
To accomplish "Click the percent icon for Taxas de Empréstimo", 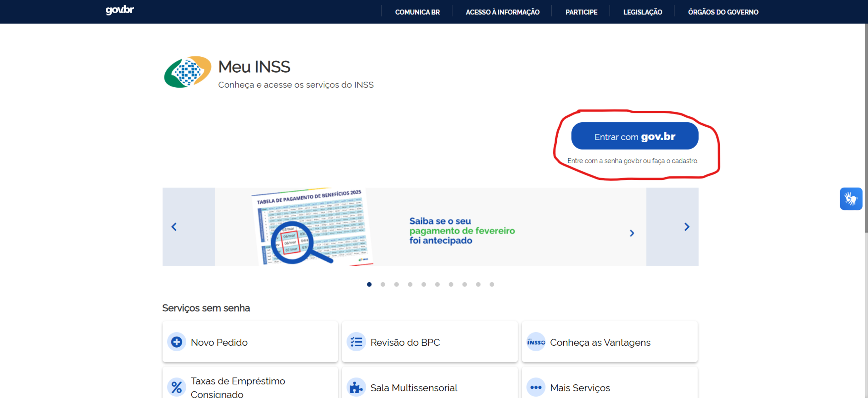I will 177,387.
